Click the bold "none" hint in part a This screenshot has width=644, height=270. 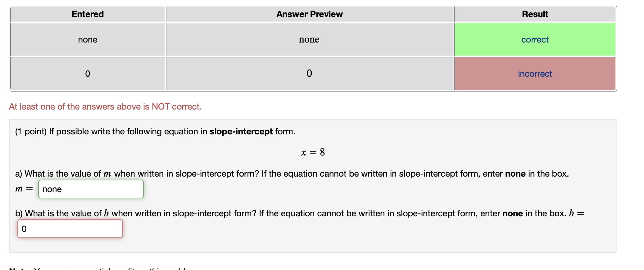515,174
